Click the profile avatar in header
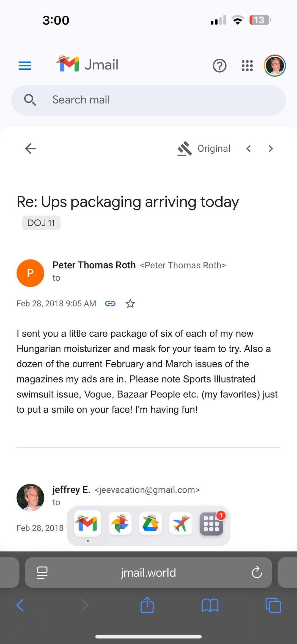 [275, 66]
